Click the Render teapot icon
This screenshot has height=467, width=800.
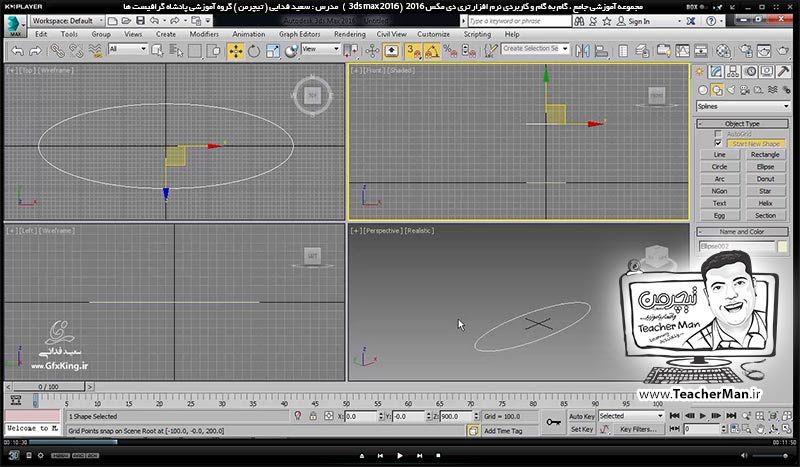click(x=783, y=51)
